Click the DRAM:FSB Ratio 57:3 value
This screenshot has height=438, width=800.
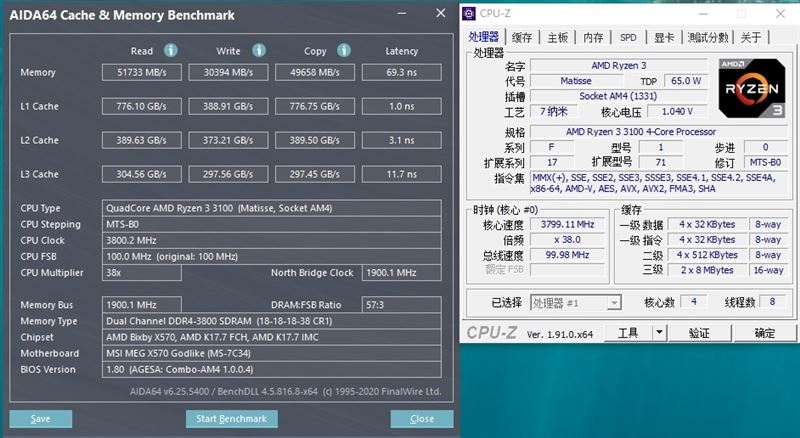coord(402,305)
